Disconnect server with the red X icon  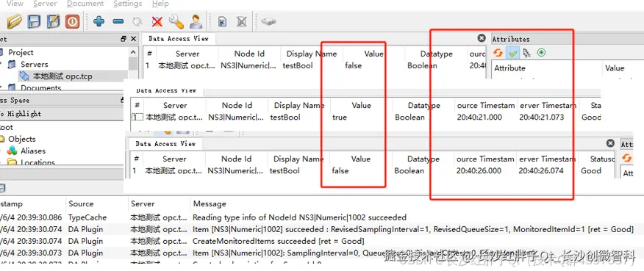point(157,21)
